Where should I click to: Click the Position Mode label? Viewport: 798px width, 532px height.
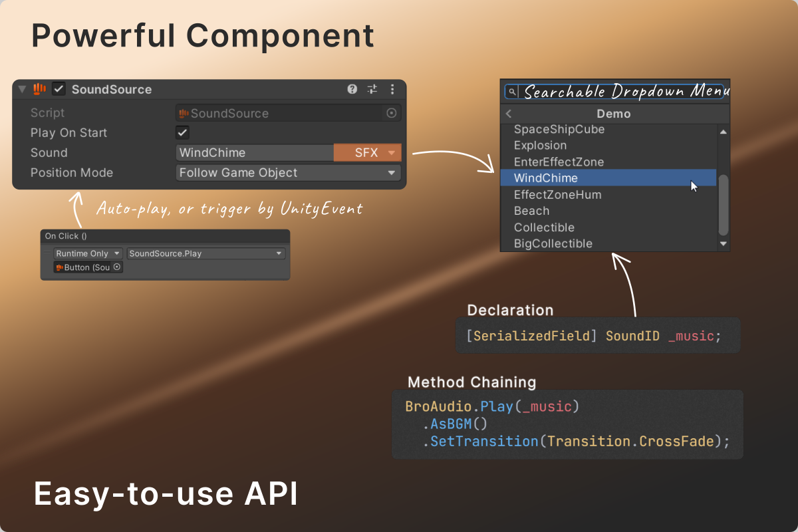click(72, 173)
